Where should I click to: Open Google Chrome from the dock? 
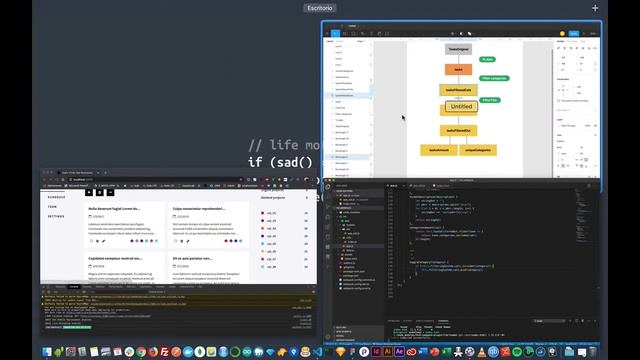coord(141,351)
